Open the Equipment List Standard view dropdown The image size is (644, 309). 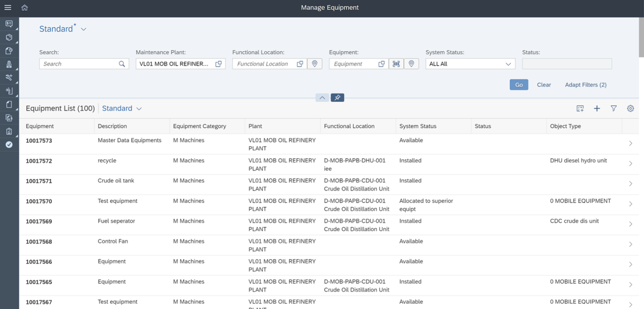tap(122, 108)
